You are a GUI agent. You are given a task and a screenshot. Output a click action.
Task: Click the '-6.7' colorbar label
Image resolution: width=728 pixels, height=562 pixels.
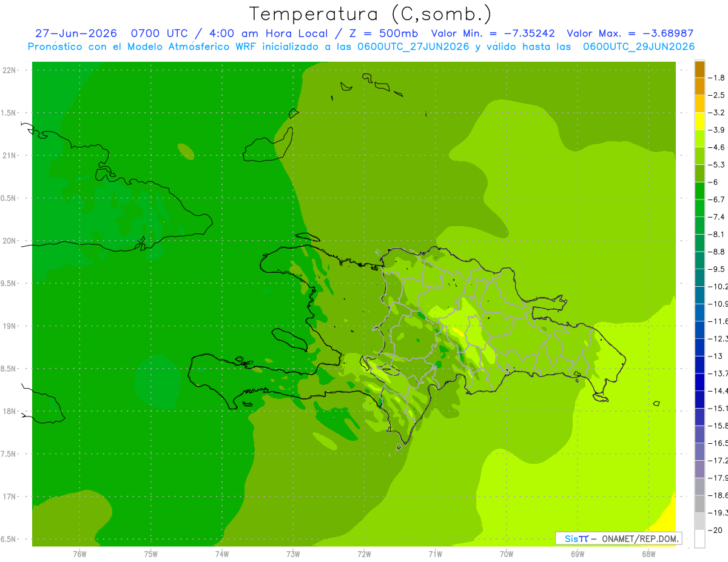[x=716, y=199]
